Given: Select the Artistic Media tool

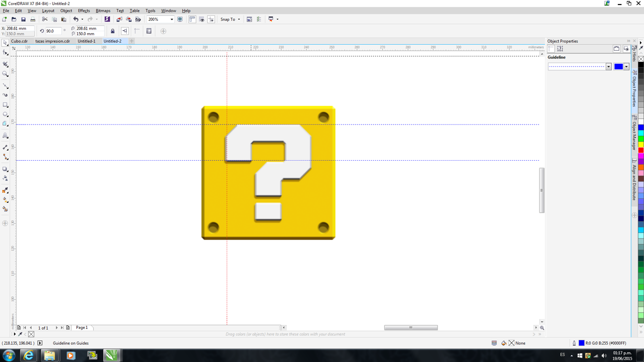Looking at the screenshot, I should point(5,95).
